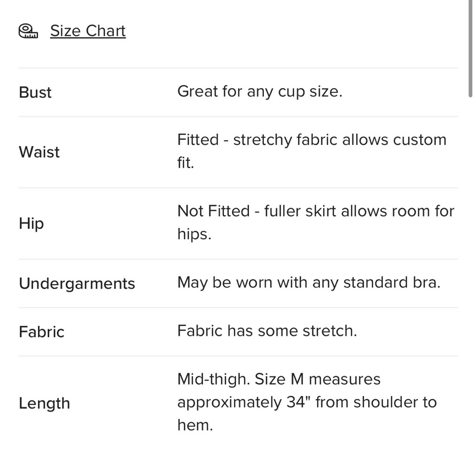Select the Waist row label

click(x=39, y=152)
